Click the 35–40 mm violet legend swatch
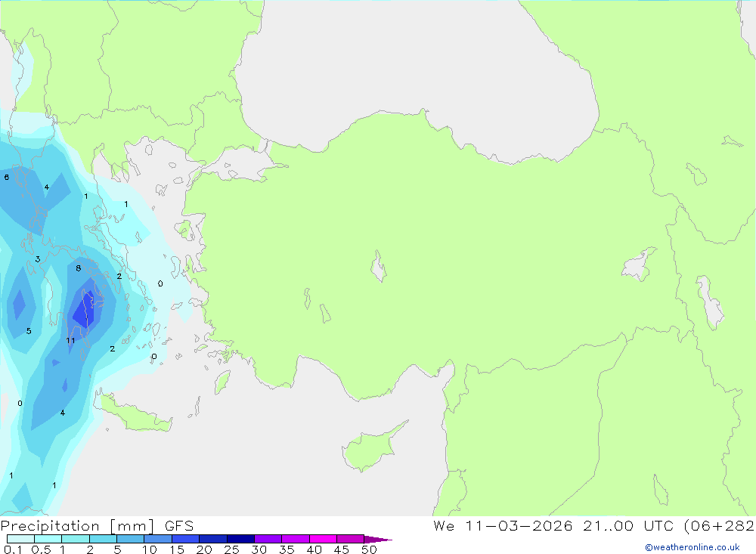This screenshot has width=756, height=554. click(296, 539)
